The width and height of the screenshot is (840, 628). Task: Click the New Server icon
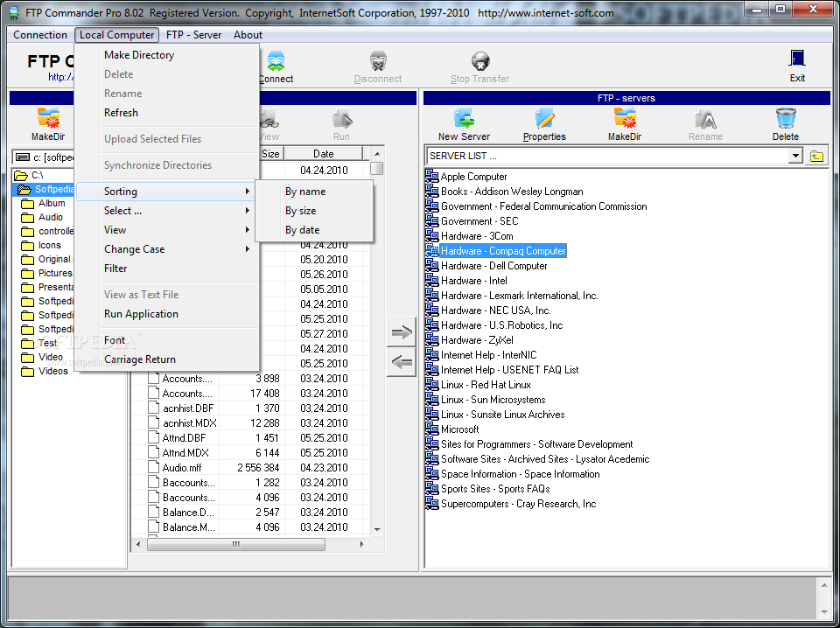(464, 118)
